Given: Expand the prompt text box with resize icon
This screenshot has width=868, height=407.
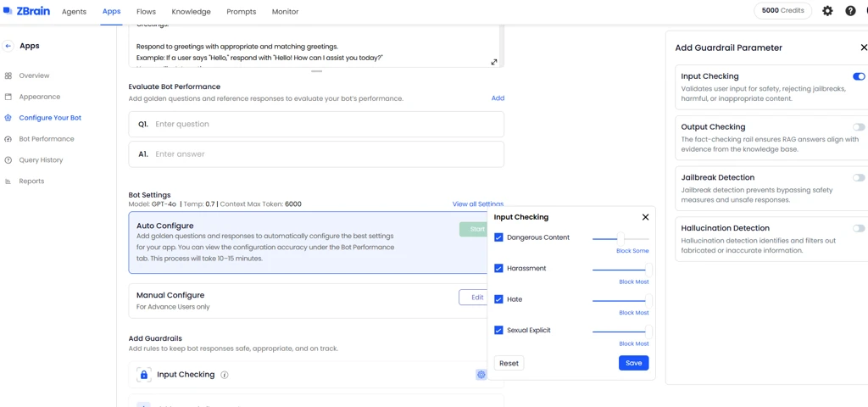Looking at the screenshot, I should (494, 62).
